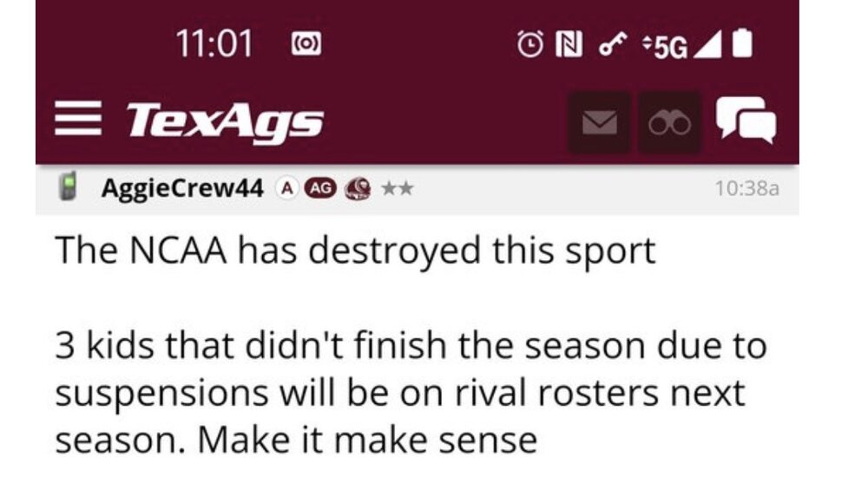The image size is (868, 496).
Task: Tap the 11:01 status bar clock
Action: [214, 44]
